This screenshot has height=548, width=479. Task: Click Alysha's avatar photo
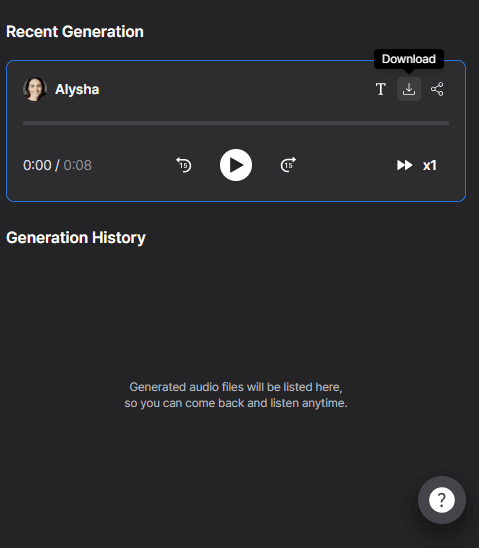pos(35,89)
